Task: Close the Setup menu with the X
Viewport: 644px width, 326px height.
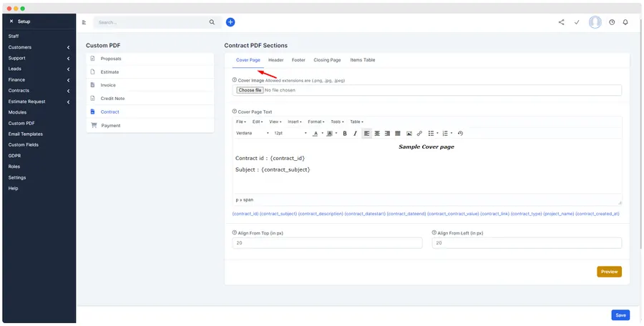Action: (11, 21)
